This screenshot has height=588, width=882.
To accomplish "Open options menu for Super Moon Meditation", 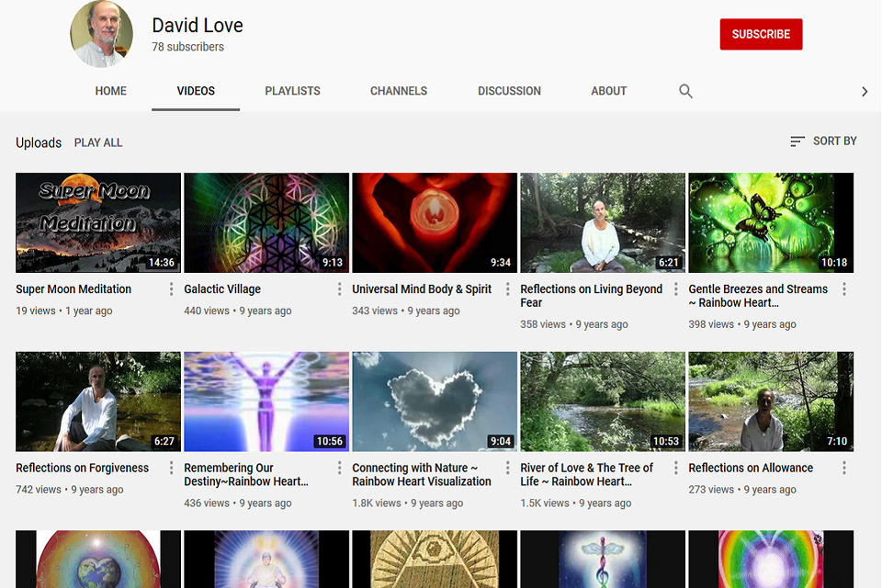I will [171, 289].
